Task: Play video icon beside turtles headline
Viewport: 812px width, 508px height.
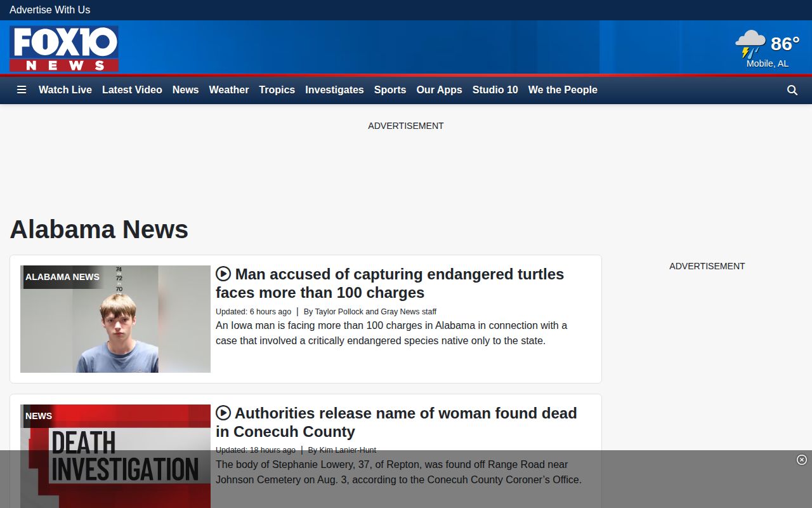Action: click(x=223, y=274)
